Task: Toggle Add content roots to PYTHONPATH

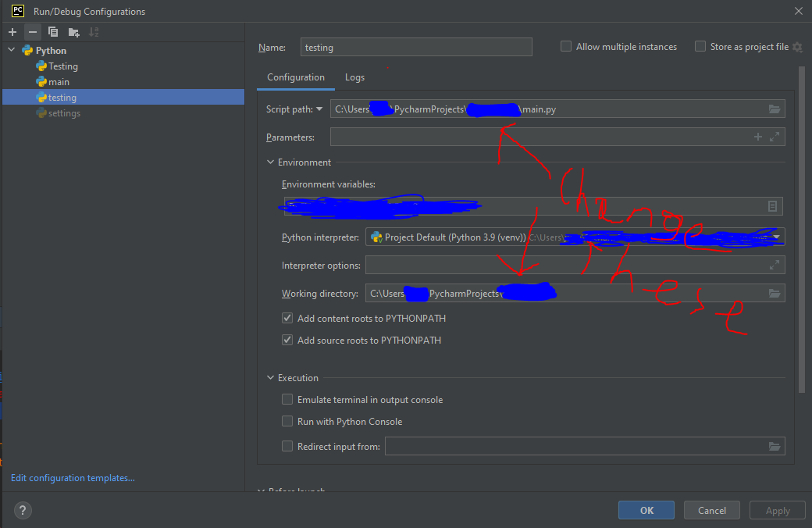Action: [287, 319]
